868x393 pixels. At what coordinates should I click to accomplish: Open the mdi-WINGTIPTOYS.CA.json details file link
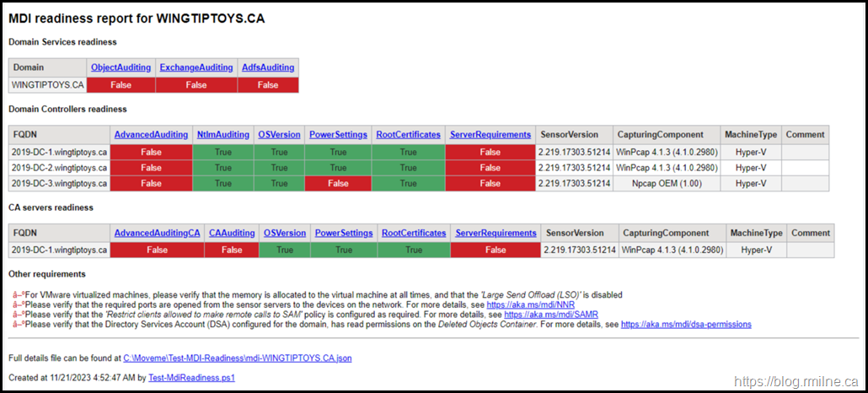point(238,358)
